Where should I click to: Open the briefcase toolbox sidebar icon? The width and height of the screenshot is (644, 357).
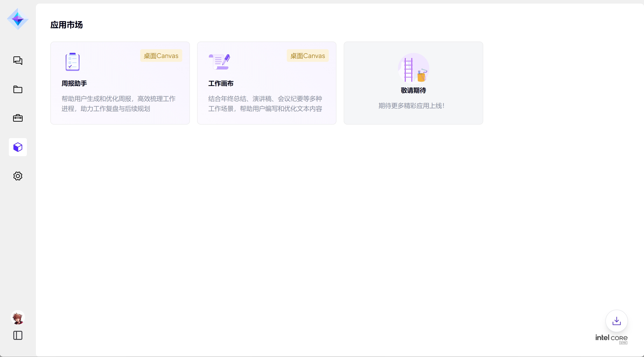coord(18,118)
